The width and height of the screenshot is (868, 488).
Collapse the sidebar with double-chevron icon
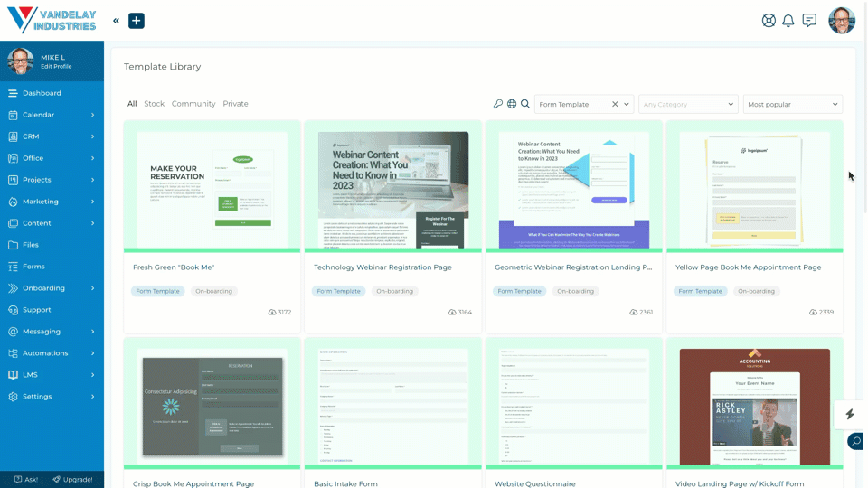pos(117,21)
